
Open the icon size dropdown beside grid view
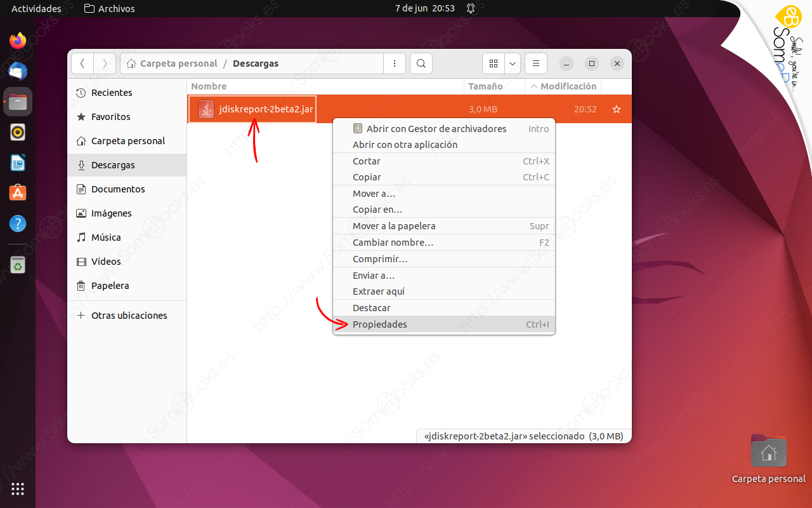(512, 63)
